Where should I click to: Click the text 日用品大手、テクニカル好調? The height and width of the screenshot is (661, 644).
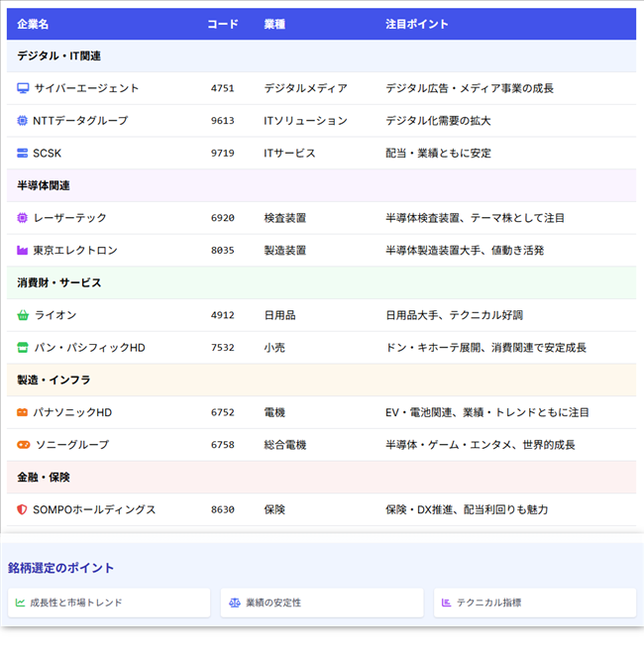[455, 315]
